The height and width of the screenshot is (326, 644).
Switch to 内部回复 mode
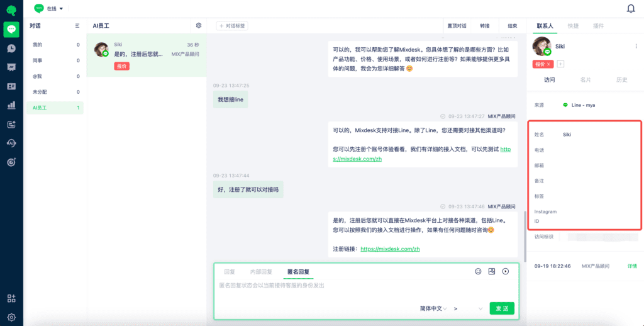click(261, 272)
